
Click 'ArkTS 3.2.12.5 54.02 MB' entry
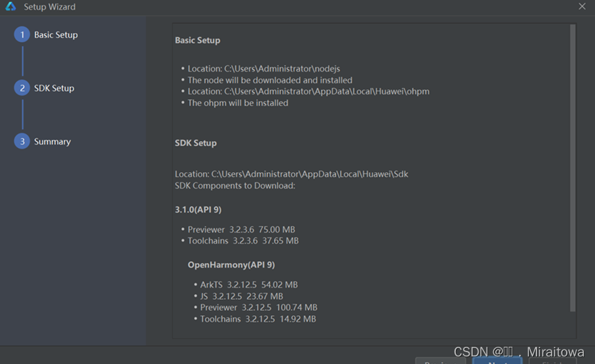[249, 285]
